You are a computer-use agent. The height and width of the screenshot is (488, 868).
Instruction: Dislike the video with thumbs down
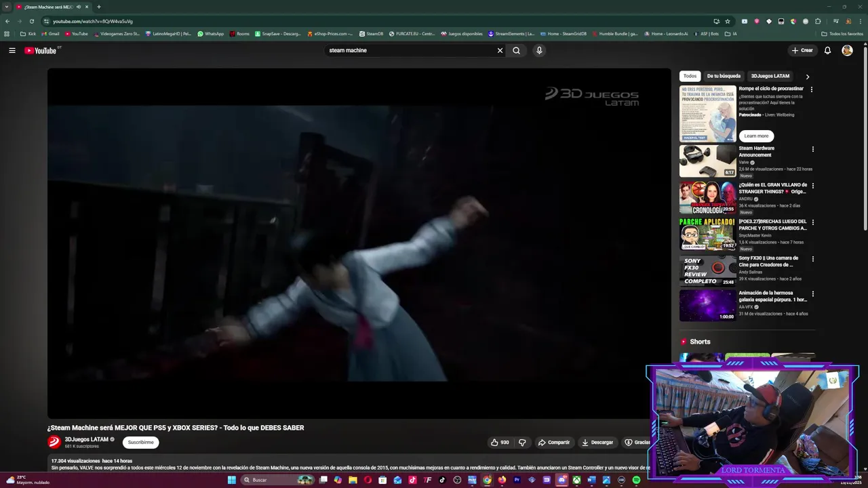[522, 442]
